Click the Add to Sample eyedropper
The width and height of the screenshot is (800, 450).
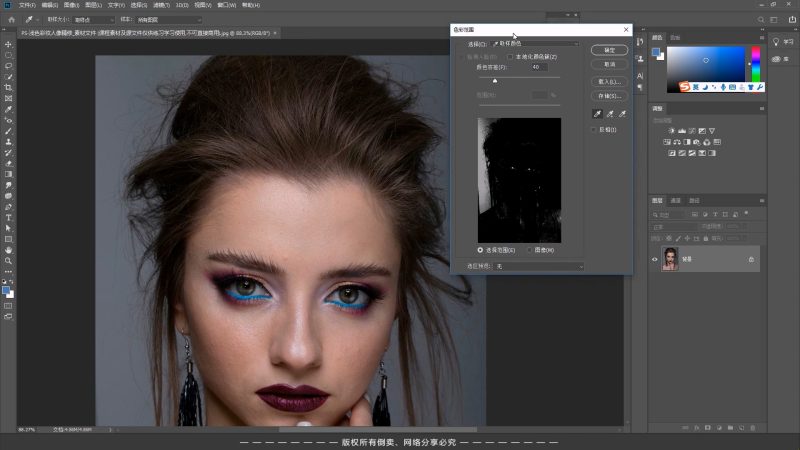(609, 115)
